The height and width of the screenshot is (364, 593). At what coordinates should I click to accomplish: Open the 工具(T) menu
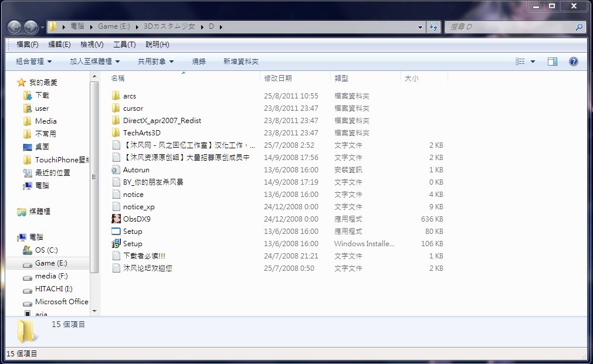(124, 45)
